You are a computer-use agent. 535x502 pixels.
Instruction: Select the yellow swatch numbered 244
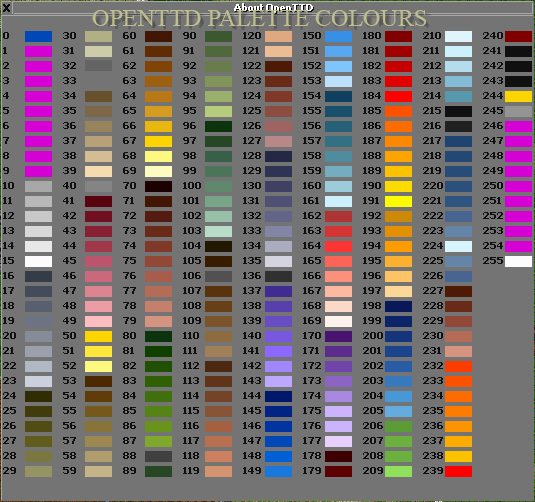(x=519, y=97)
